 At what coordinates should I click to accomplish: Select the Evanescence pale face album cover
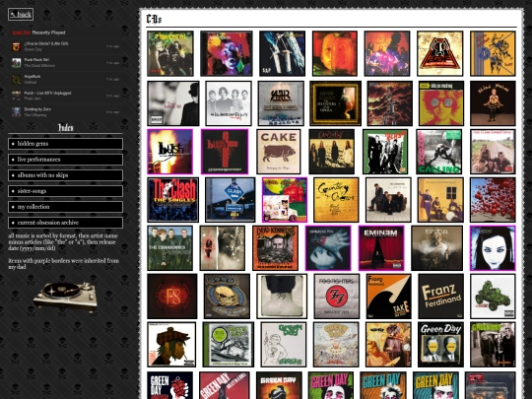coord(493,248)
